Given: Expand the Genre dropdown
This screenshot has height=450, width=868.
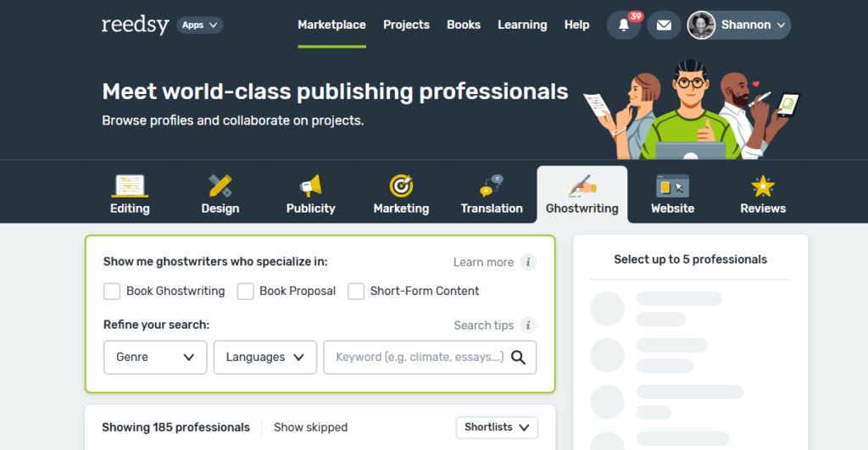Looking at the screenshot, I should tap(155, 357).
